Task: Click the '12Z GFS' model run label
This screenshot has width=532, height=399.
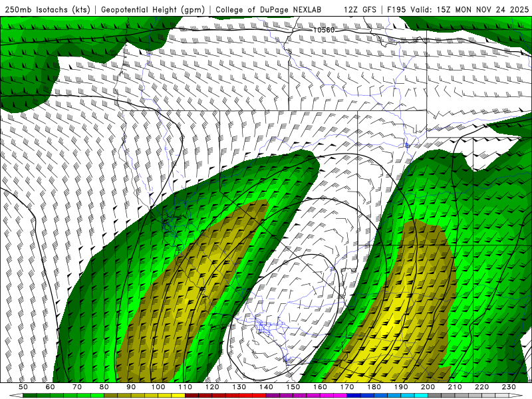Action: pos(360,9)
